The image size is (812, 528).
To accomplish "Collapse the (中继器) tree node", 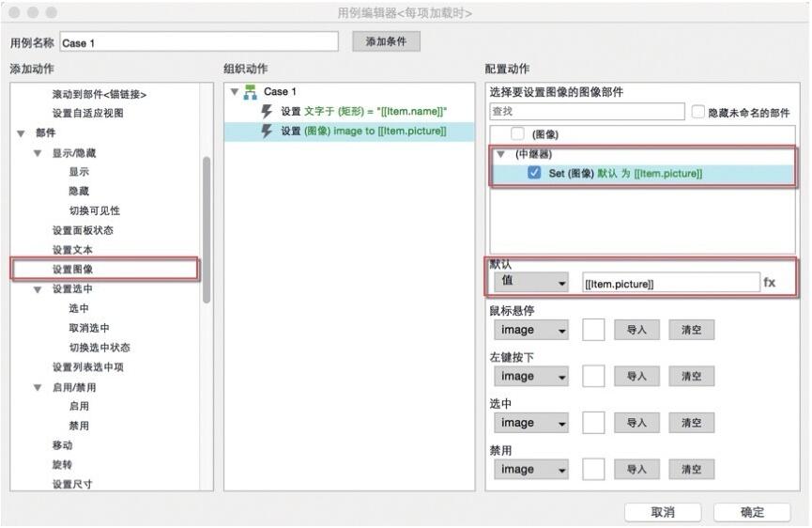I will tap(500, 154).
